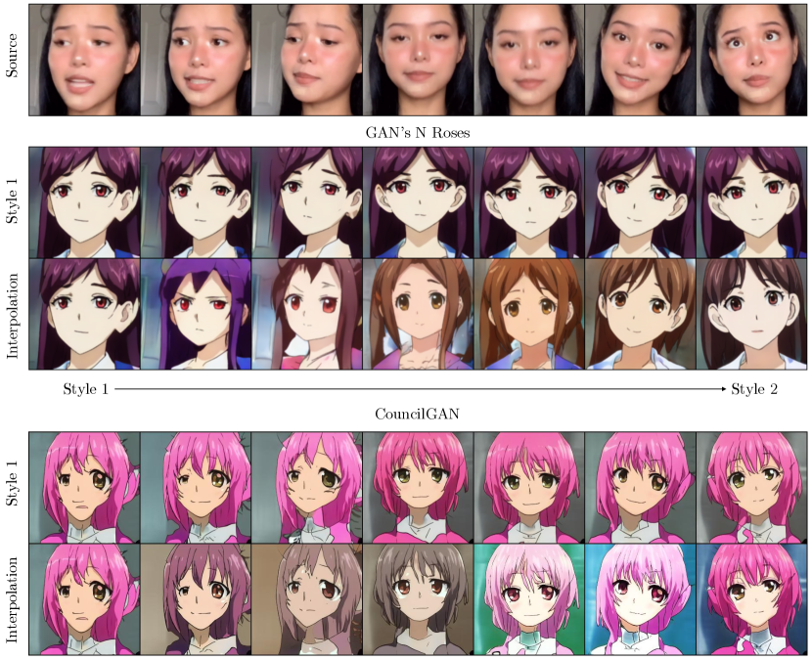Open the bright purple-haired angry anime face
Screen dimensions: 812x660
click(196, 314)
